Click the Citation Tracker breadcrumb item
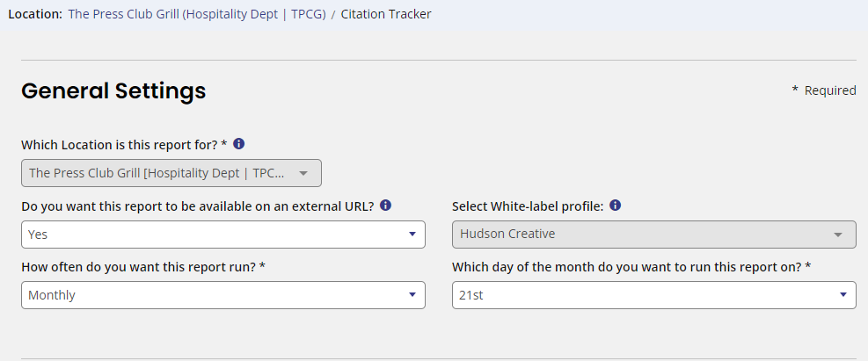Image resolution: width=868 pixels, height=361 pixels. pyautogui.click(x=386, y=14)
